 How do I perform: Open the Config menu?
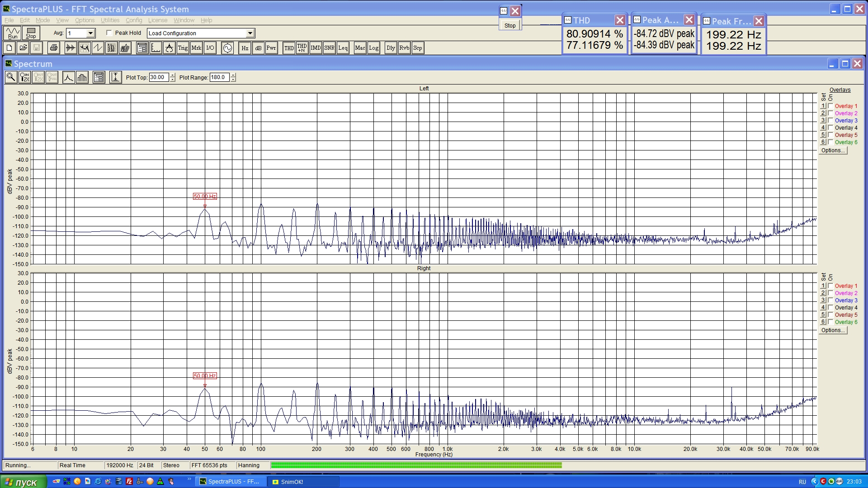click(134, 20)
